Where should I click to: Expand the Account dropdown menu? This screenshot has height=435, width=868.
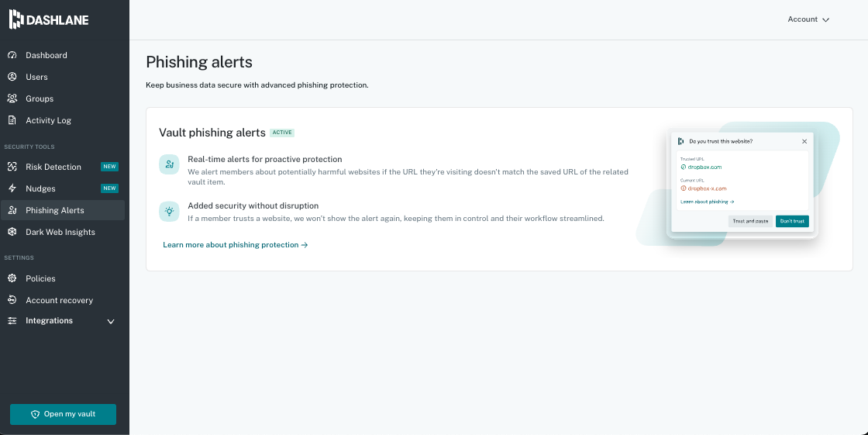pyautogui.click(x=808, y=19)
